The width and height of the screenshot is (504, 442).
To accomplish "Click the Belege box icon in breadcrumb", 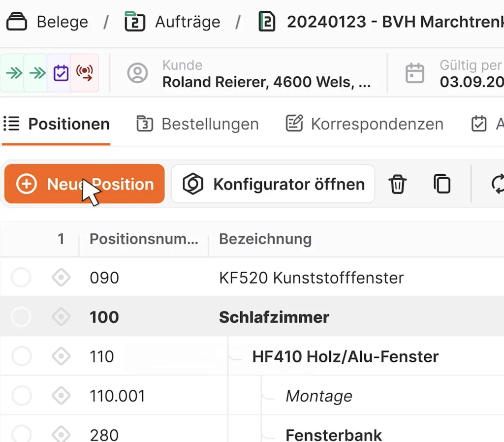I will (17, 22).
